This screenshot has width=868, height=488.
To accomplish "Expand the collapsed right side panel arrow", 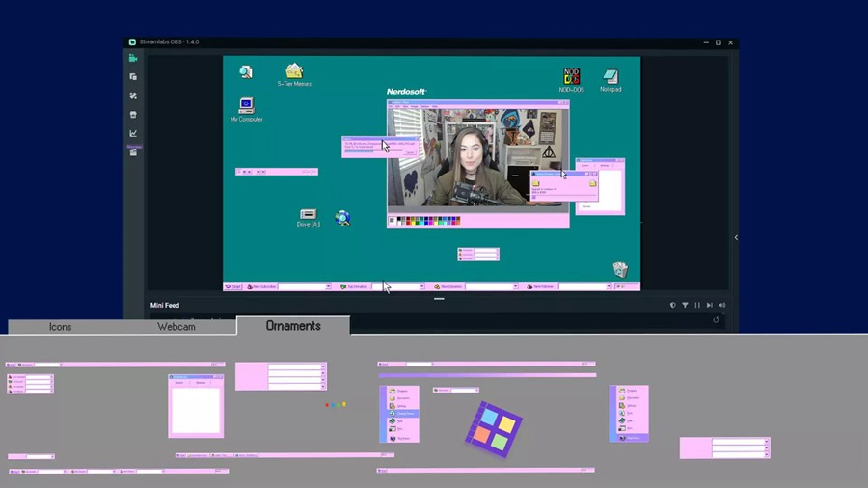I will pos(736,237).
